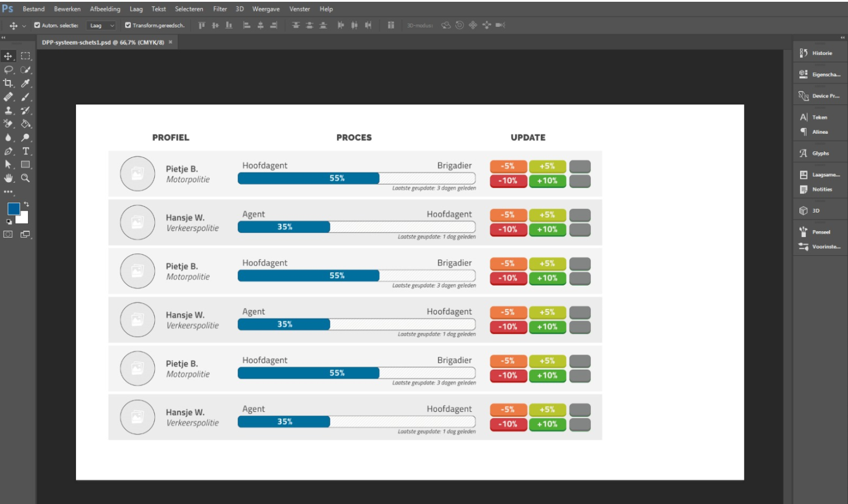The image size is (848, 504).
Task: Expand the collapsed right panel dock arrows
Action: pos(842,37)
